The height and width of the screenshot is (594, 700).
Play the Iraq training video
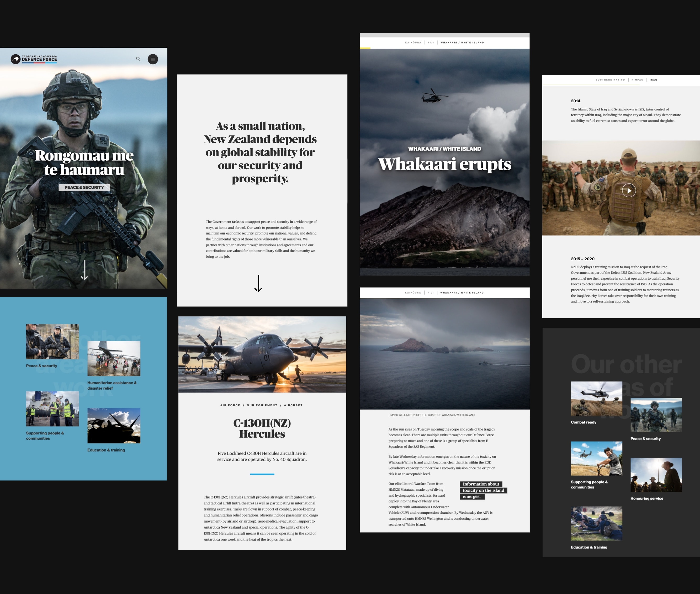point(629,190)
